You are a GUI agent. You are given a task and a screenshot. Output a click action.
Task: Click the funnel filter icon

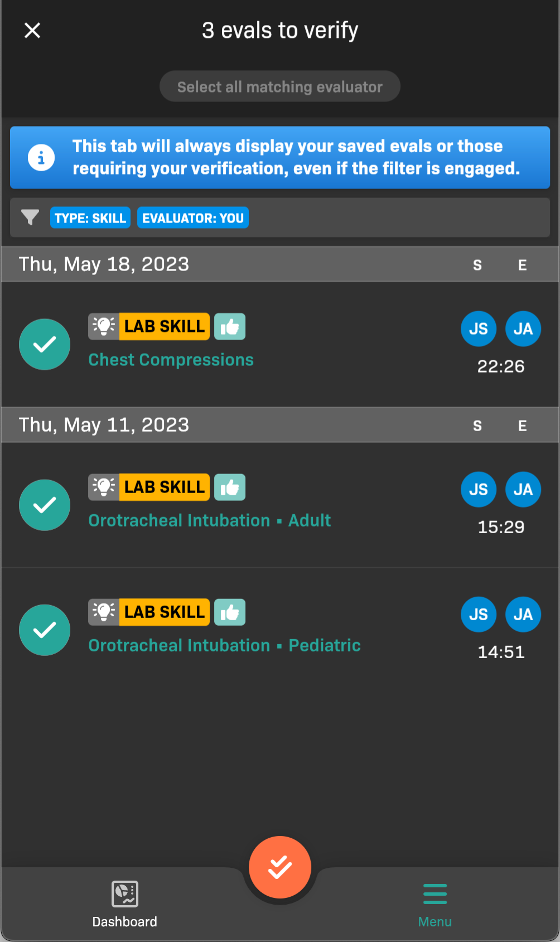(x=30, y=217)
